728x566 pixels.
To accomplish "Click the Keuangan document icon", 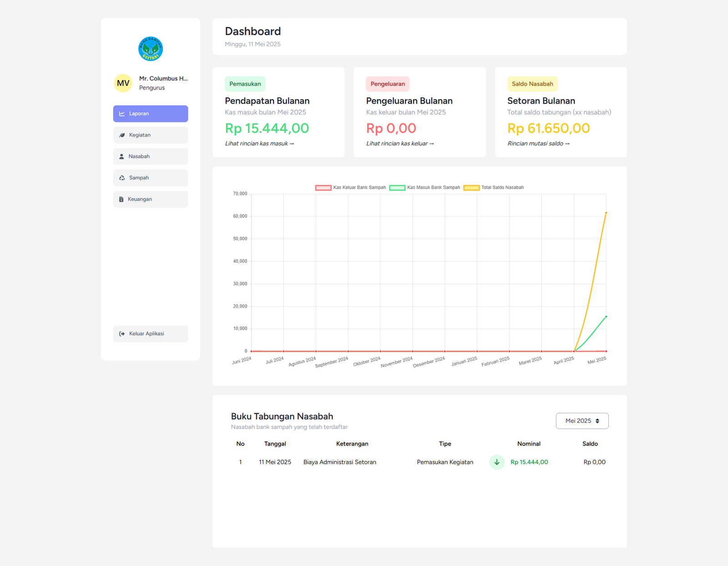I will [x=121, y=199].
